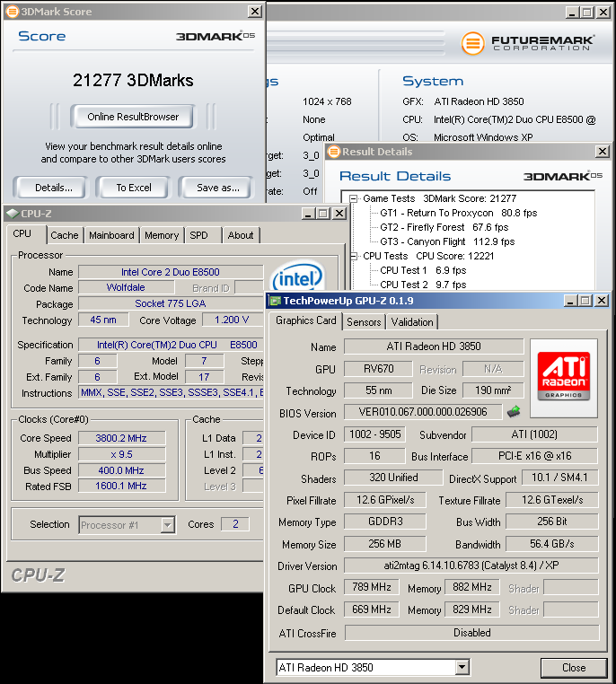Select CPU Test 1 result row
Image resolution: width=616 pixels, height=684 pixels.
coord(423,270)
